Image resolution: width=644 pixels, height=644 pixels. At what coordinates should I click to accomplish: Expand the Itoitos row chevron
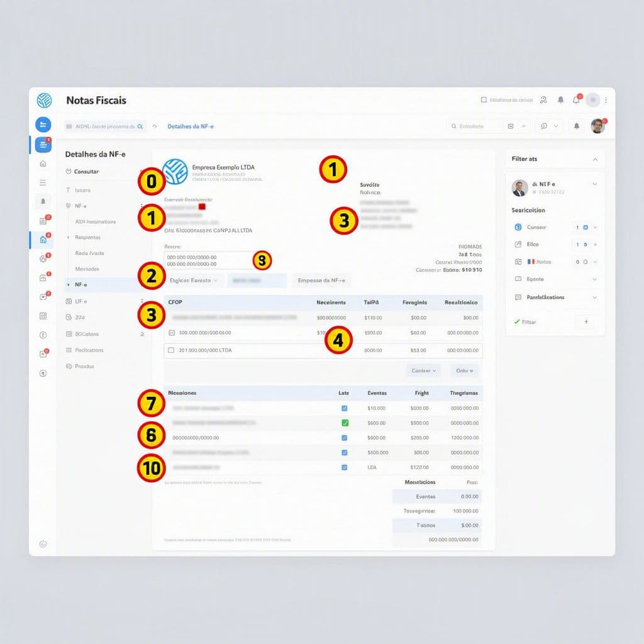[x=595, y=262]
